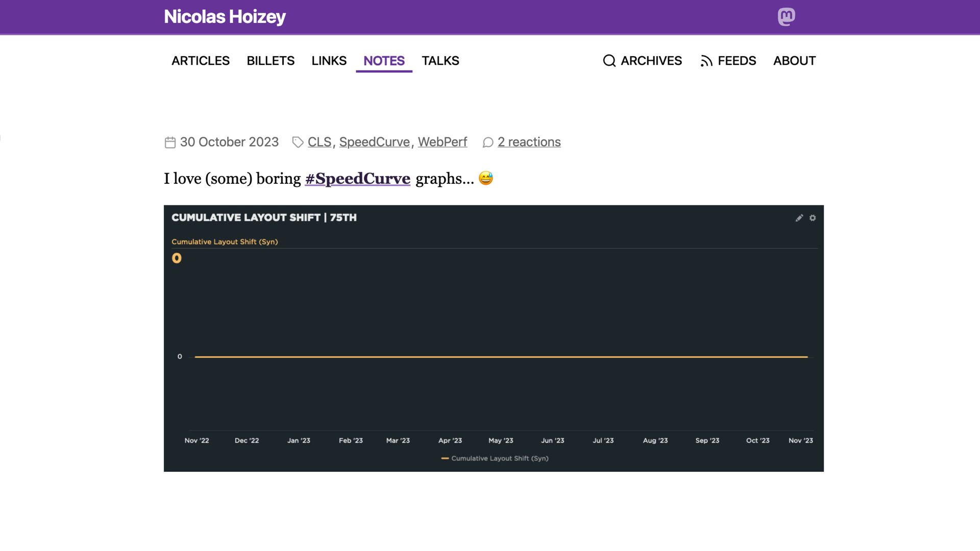The image size is (980, 551).
Task: Visit the About page
Action: 794,61
